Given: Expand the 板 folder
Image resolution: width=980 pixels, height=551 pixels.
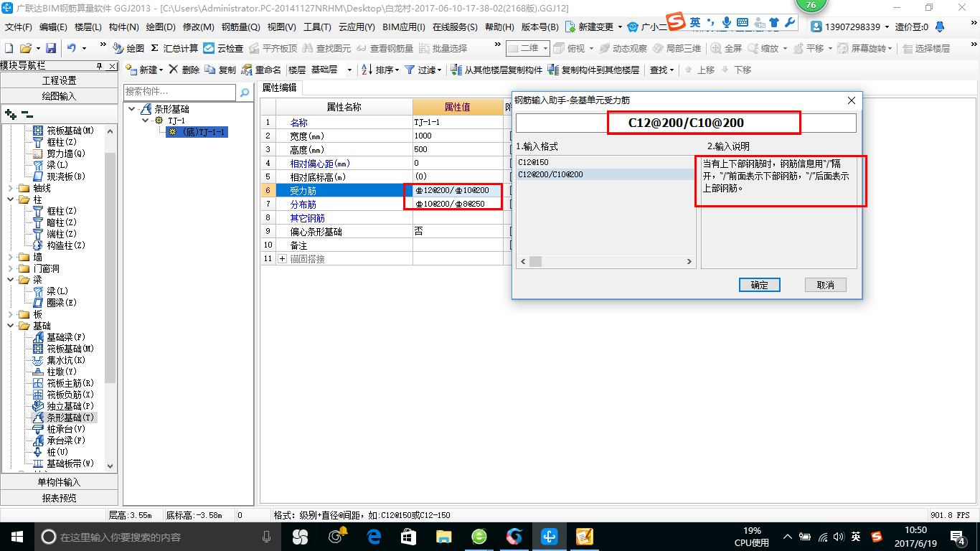Looking at the screenshot, I should point(10,314).
